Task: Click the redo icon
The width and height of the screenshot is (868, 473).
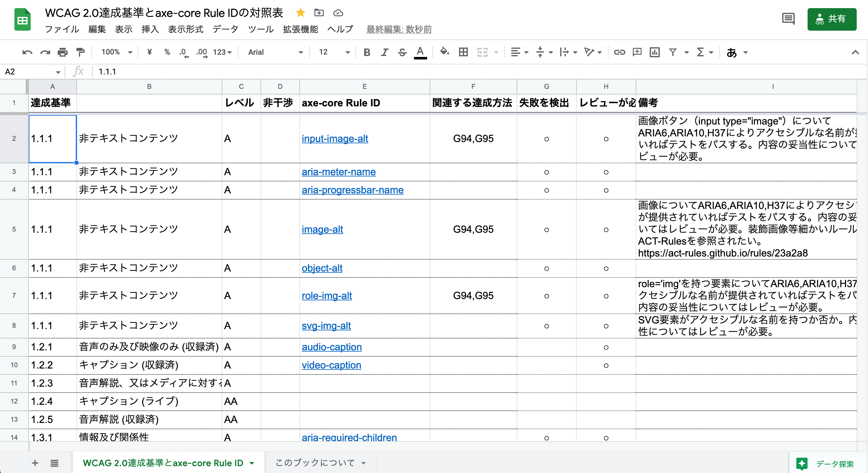Action: coord(45,52)
